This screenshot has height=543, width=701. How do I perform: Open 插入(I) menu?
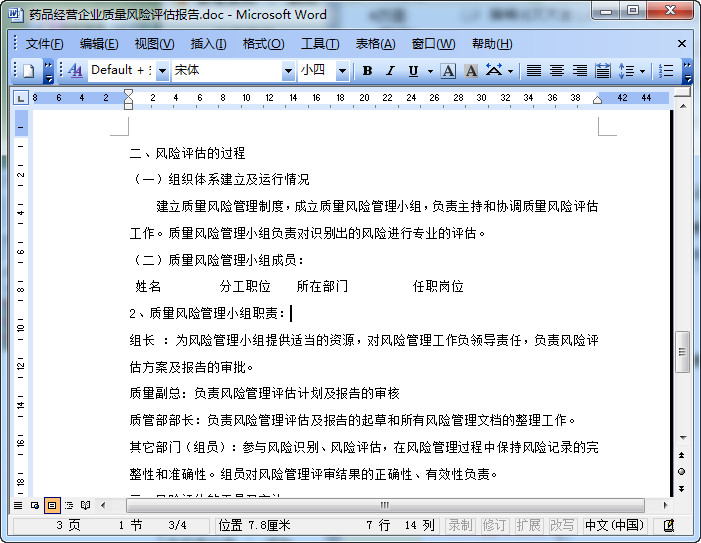(x=208, y=44)
